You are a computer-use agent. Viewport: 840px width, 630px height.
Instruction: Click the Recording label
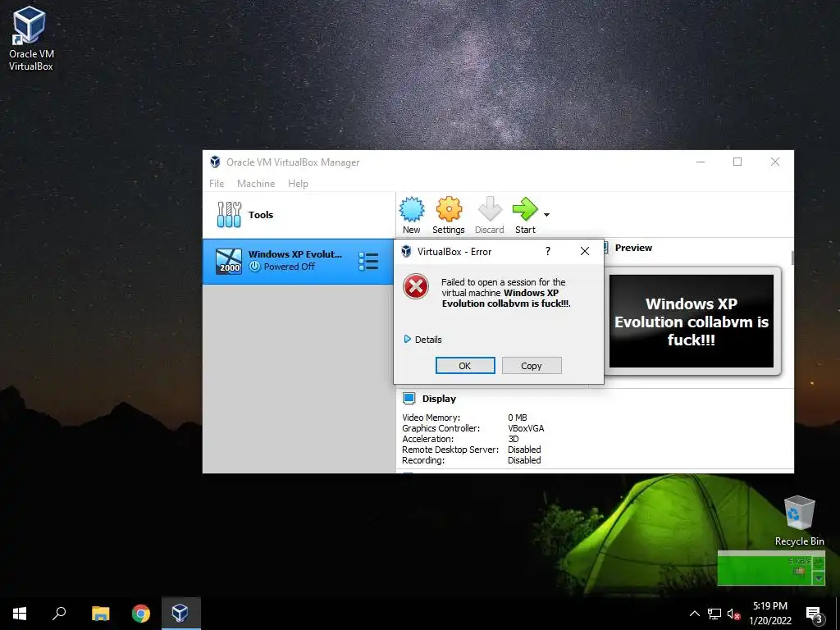(423, 460)
